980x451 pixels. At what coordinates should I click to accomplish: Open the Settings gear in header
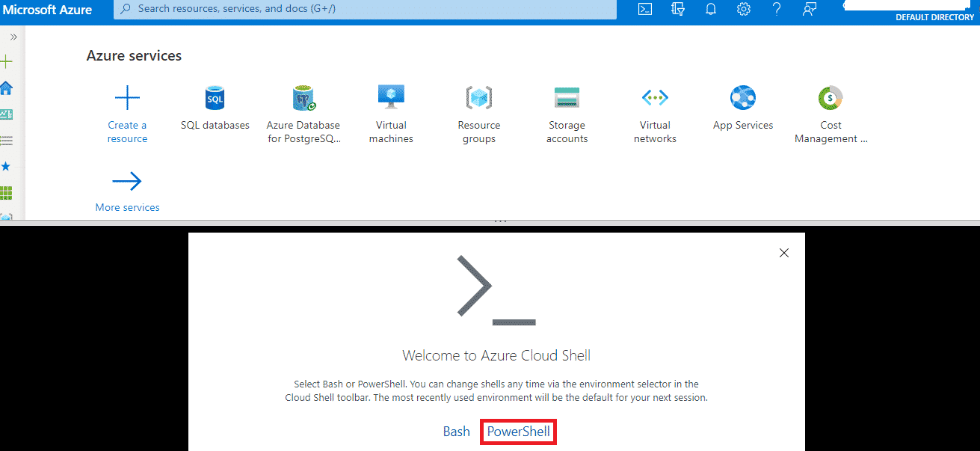744,9
